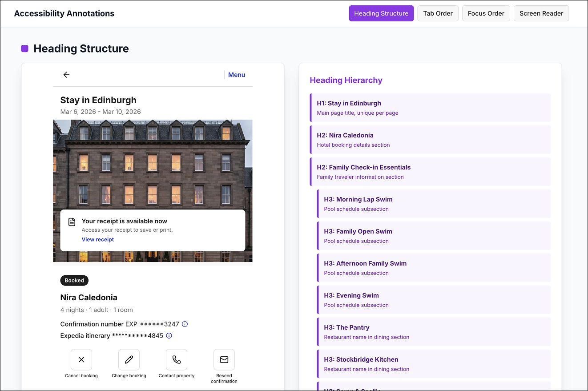Keep Heading Structure view selected

381,13
